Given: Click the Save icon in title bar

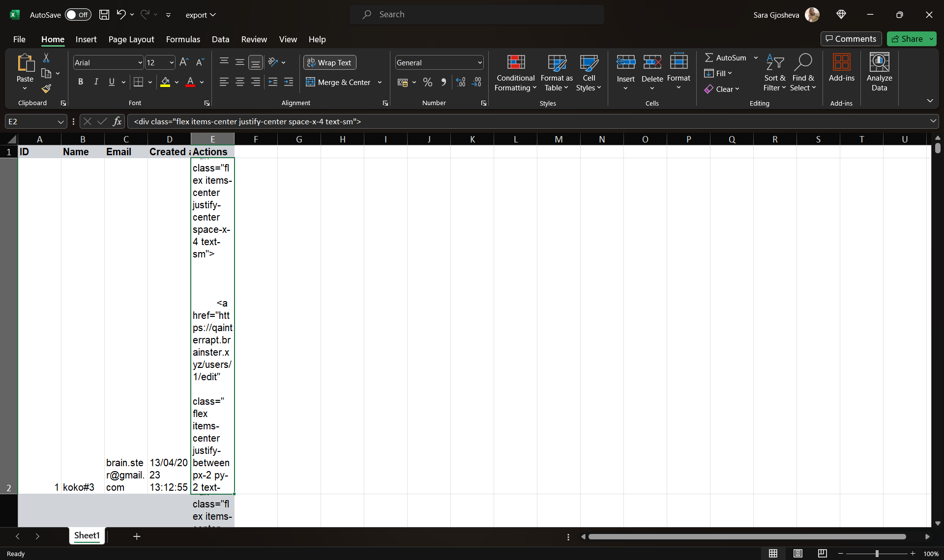Looking at the screenshot, I should point(104,15).
